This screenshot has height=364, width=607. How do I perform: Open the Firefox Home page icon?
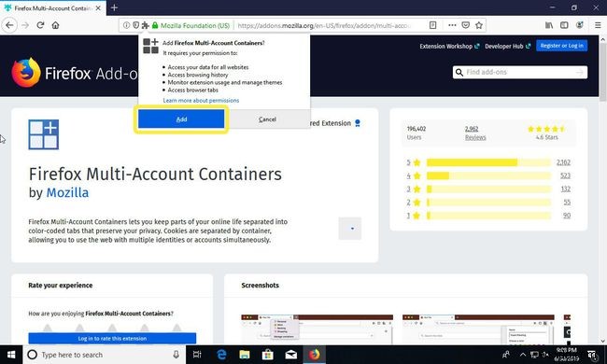point(55,25)
